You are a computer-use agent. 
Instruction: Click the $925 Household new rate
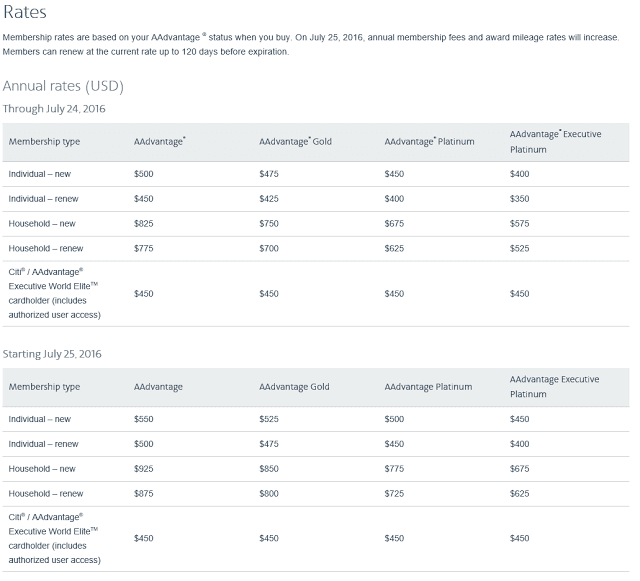(x=143, y=468)
